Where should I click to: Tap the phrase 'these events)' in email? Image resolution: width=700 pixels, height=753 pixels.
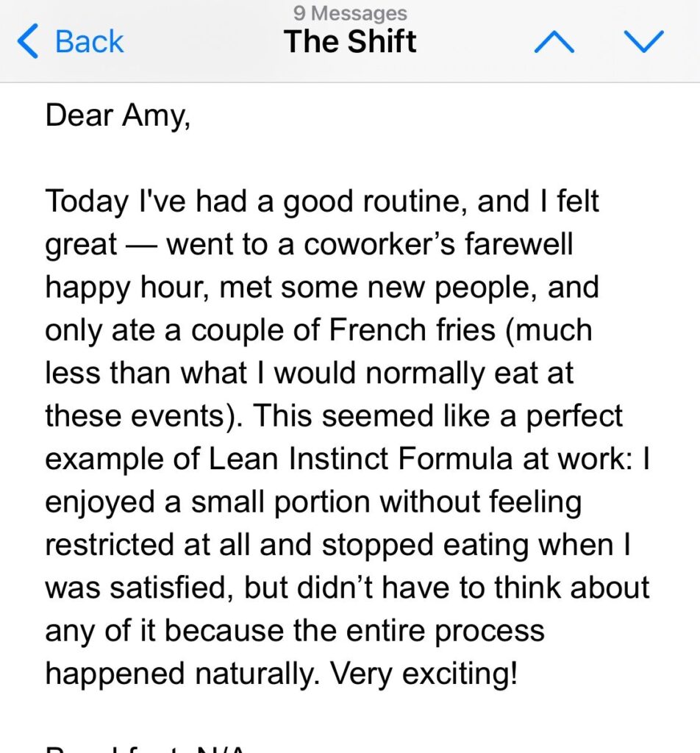coord(143,416)
